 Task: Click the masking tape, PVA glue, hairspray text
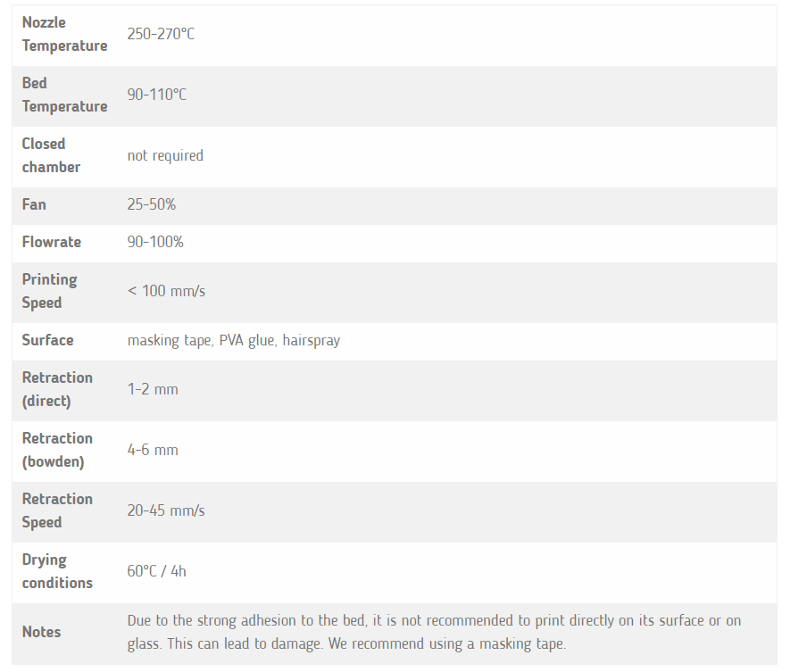(234, 340)
